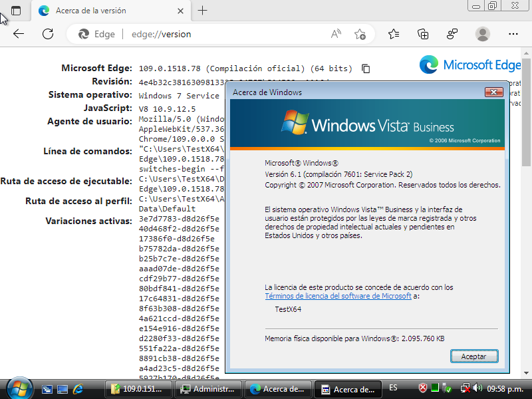Click the variation "aaad07de-d8d26f5e"
The height and width of the screenshot is (399, 532).
coord(179,269)
